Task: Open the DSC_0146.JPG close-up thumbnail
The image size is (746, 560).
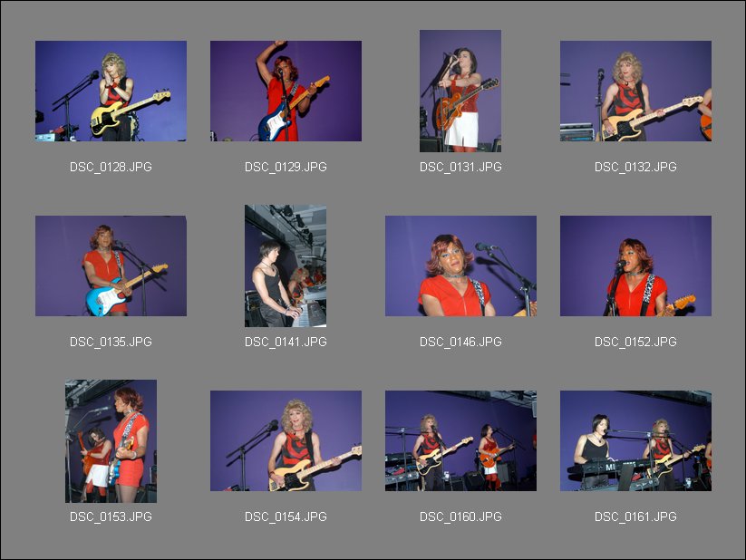Action: click(x=460, y=266)
